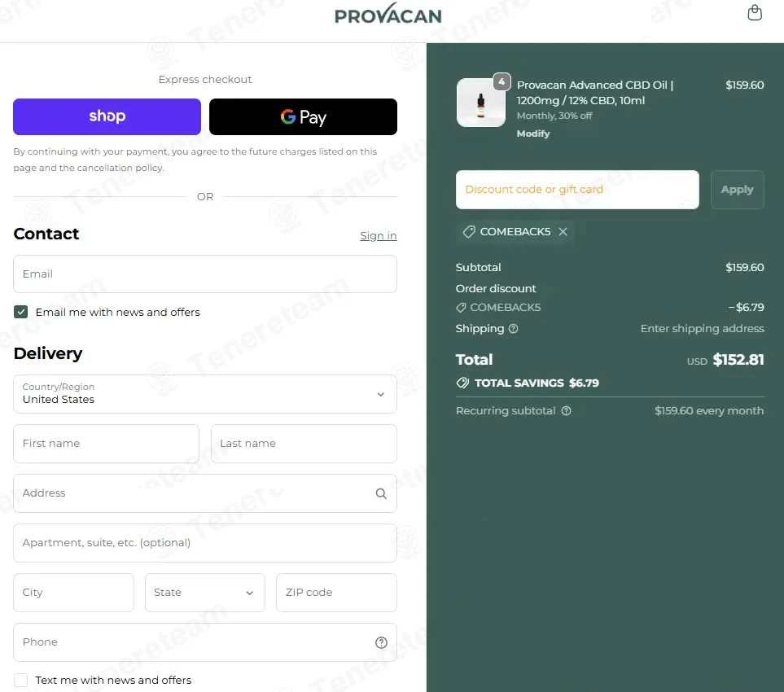Screen dimensions: 784x692
Task: Click the applied COMEBACK5 tag chip
Action: pyautogui.click(x=515, y=231)
